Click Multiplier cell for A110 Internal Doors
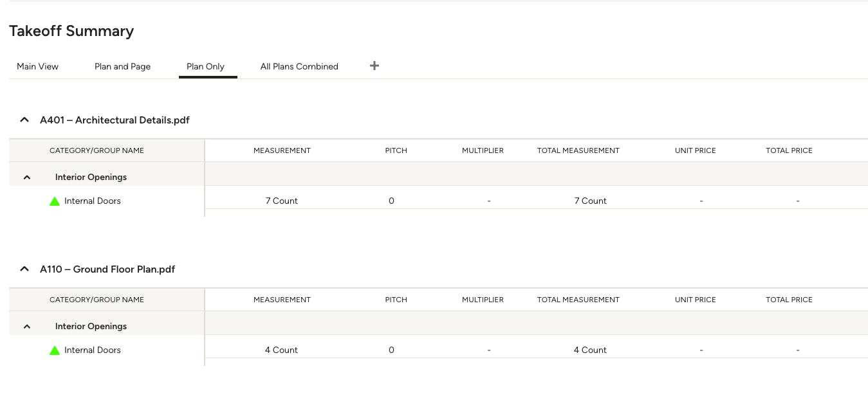This screenshot has height=398, width=868. coord(489,350)
